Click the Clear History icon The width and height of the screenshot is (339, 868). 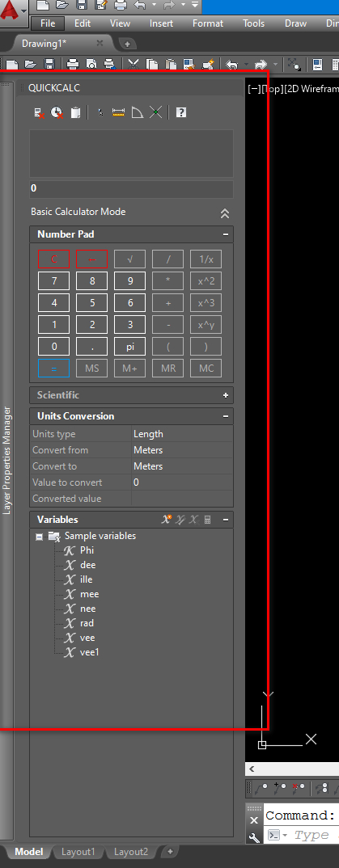click(57, 113)
